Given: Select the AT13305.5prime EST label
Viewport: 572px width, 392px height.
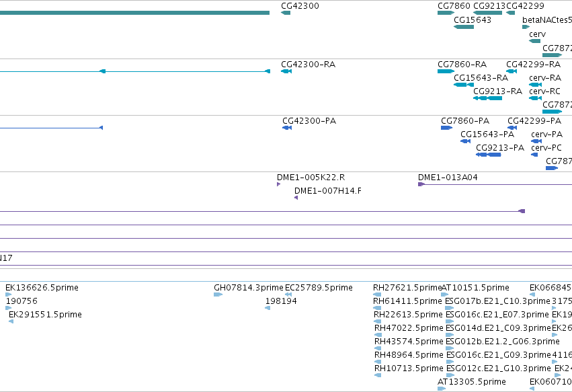Looking at the screenshot, I should point(472,382).
